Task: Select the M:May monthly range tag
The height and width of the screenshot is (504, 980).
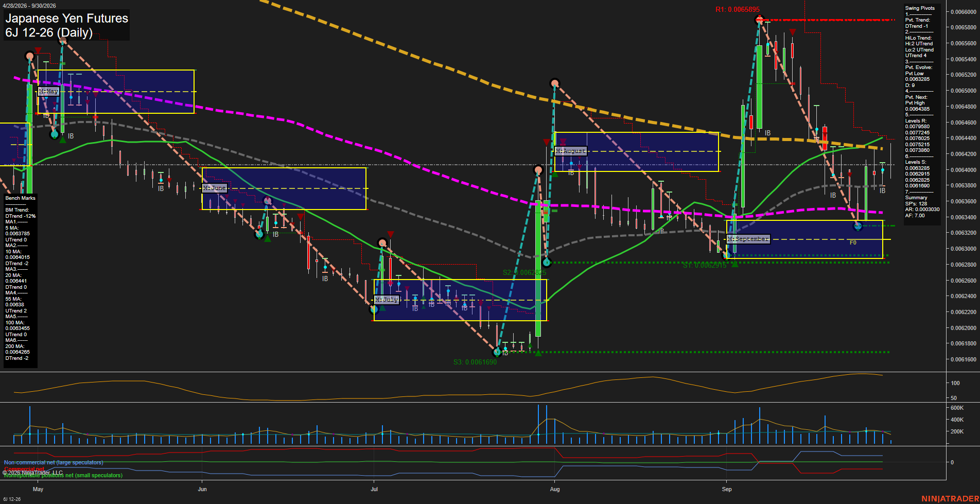Action: click(48, 91)
